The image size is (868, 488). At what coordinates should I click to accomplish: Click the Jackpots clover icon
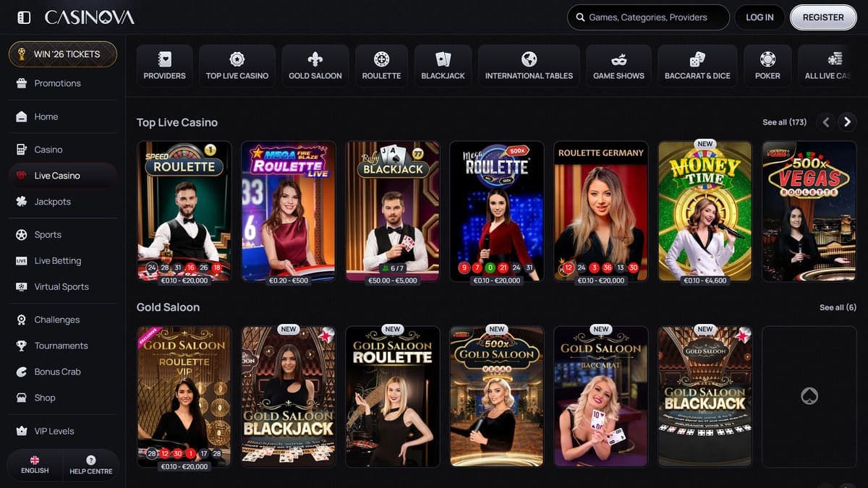pyautogui.click(x=22, y=202)
